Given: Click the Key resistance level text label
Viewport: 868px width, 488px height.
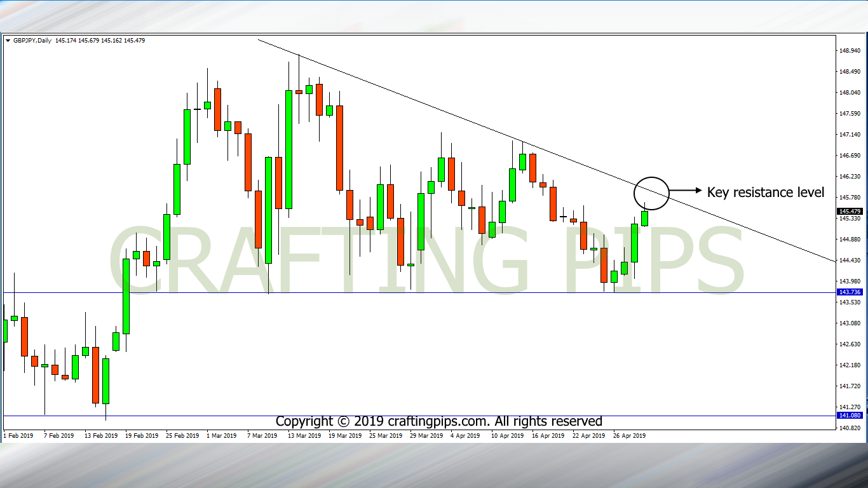Looking at the screenshot, I should tap(766, 192).
